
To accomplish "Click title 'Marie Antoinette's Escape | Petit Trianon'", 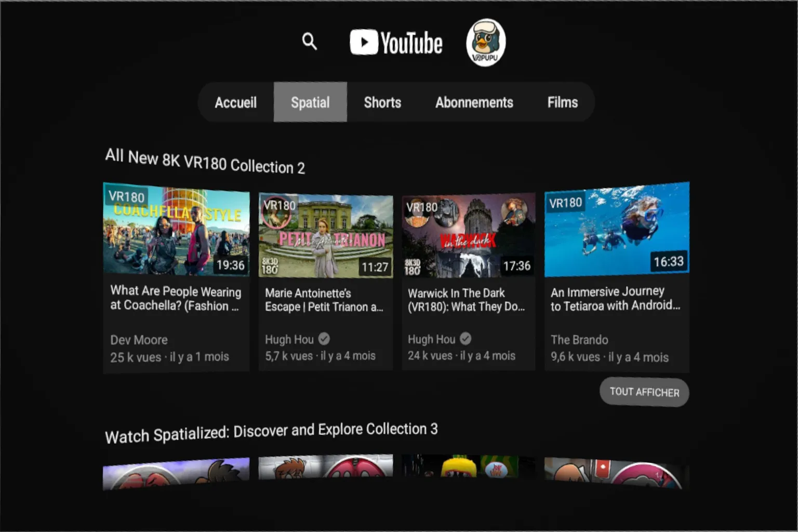I will [x=324, y=300].
